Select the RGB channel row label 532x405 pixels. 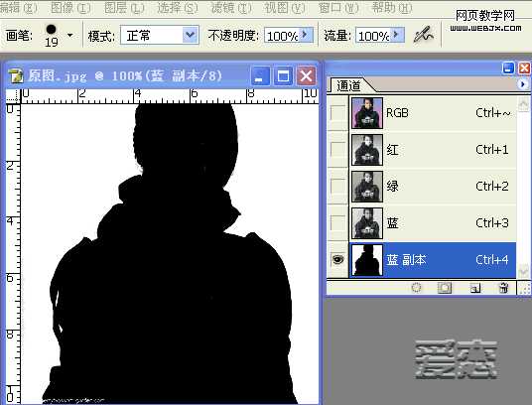point(397,113)
